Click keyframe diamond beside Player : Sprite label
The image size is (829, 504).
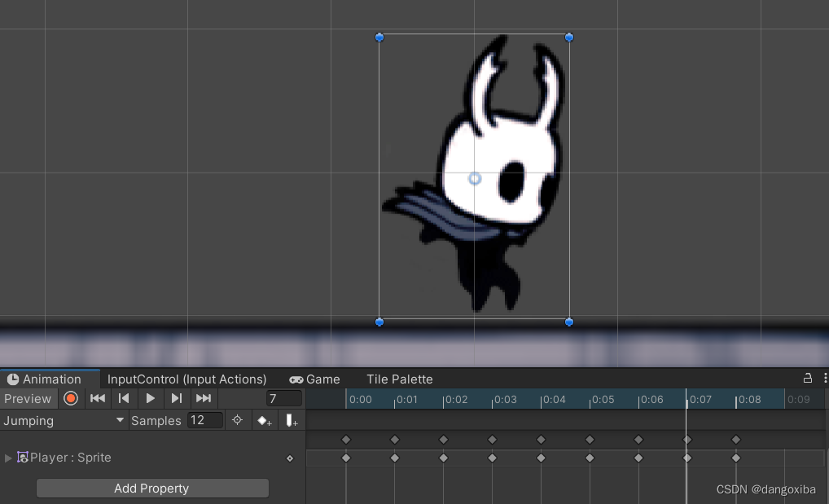point(290,458)
